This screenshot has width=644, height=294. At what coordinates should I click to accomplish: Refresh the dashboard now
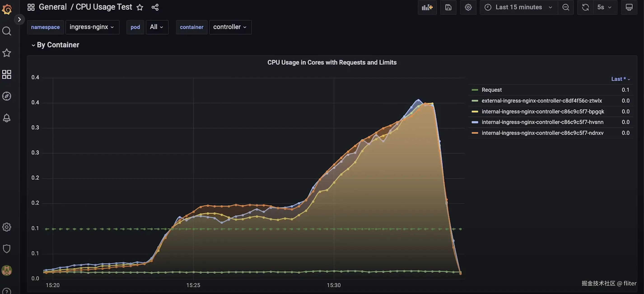(x=585, y=7)
